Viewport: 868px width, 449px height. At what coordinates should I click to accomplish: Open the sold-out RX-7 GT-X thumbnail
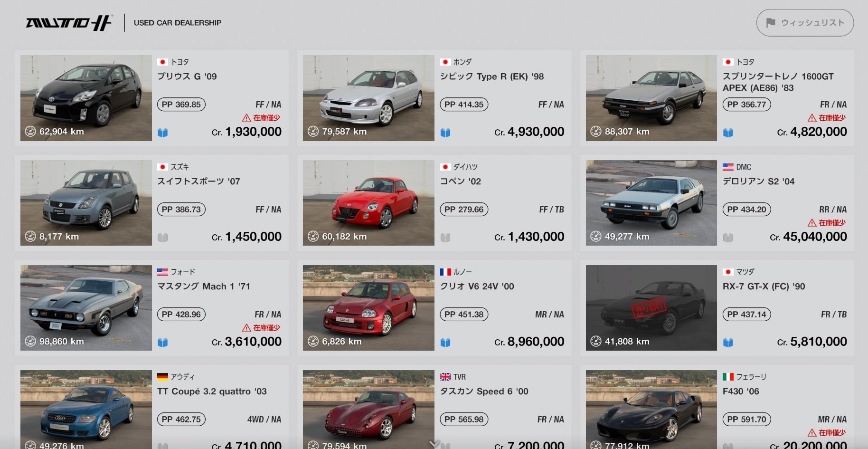651,308
